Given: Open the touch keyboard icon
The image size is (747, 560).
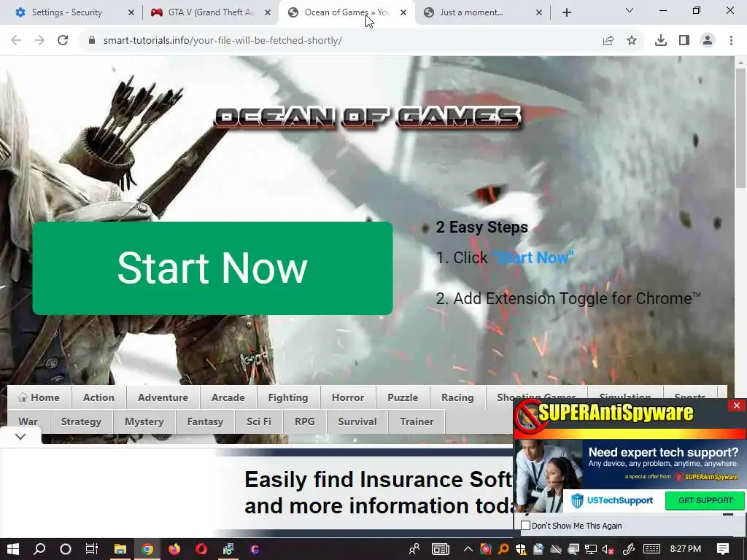Looking at the screenshot, I should [651, 549].
